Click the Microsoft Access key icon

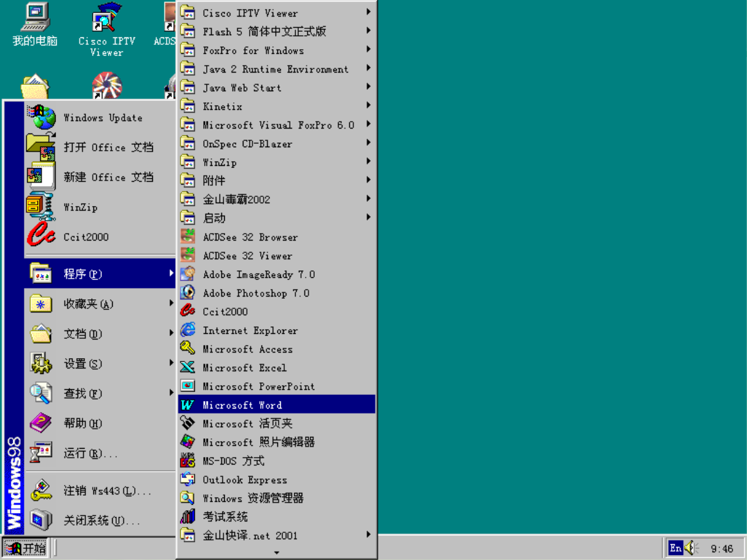(x=187, y=348)
